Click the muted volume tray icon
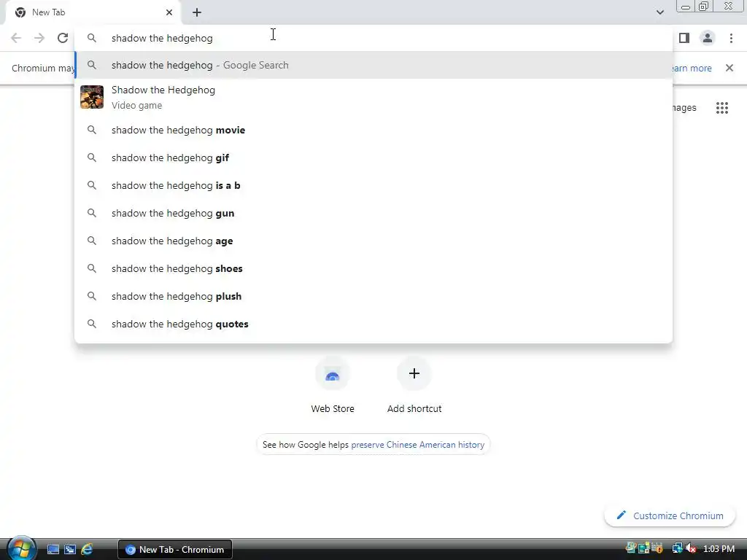747x560 pixels. tap(690, 548)
